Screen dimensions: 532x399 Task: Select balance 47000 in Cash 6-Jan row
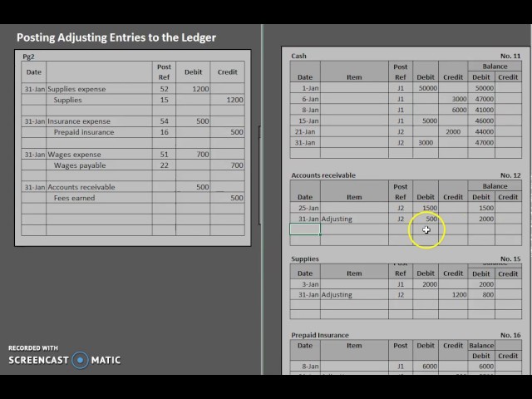(x=481, y=99)
